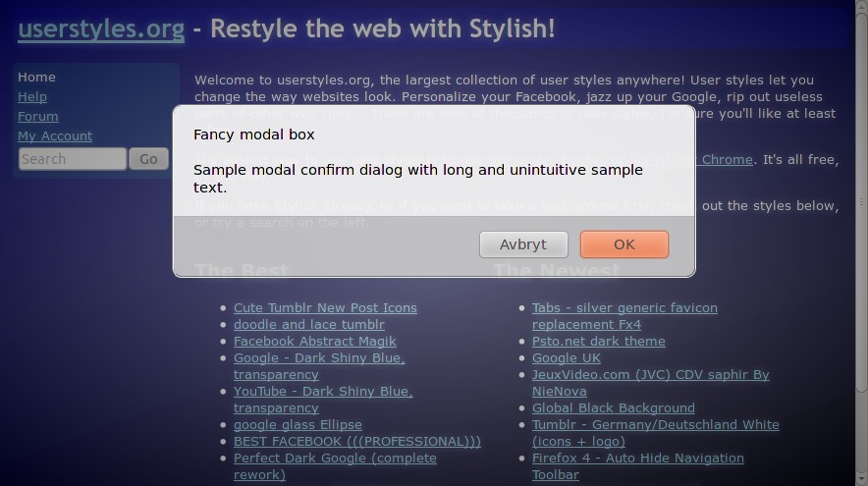868x486 pixels.
Task: Open Perfect Dark Google complete rework
Action: click(x=335, y=466)
